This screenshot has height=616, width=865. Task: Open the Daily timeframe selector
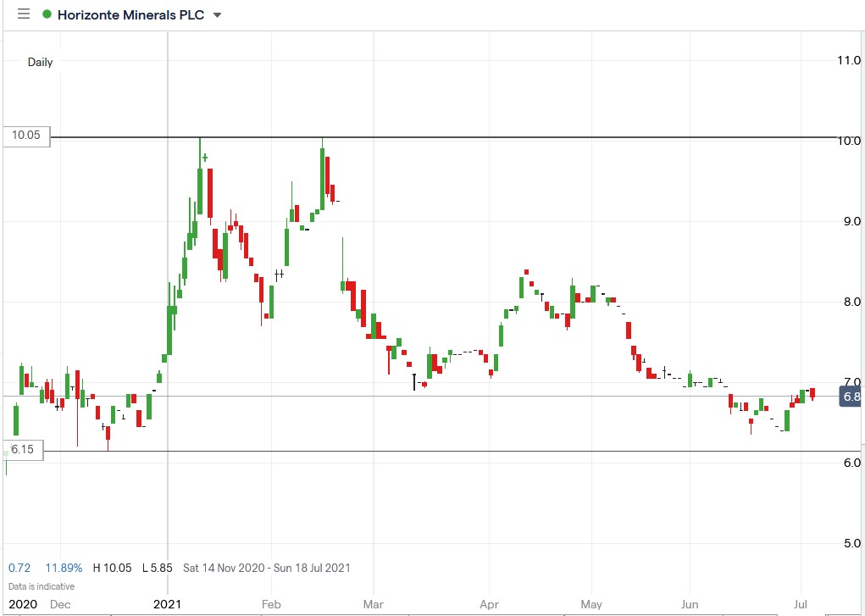click(x=40, y=62)
